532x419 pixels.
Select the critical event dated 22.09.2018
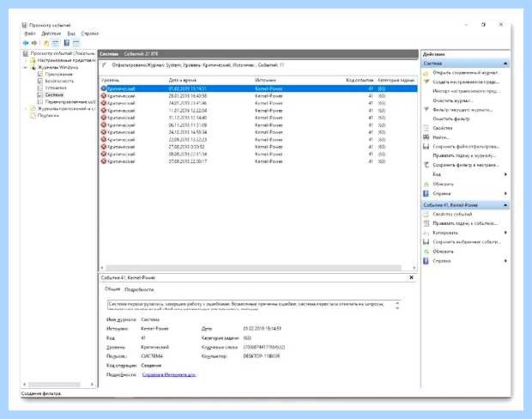pos(258,140)
